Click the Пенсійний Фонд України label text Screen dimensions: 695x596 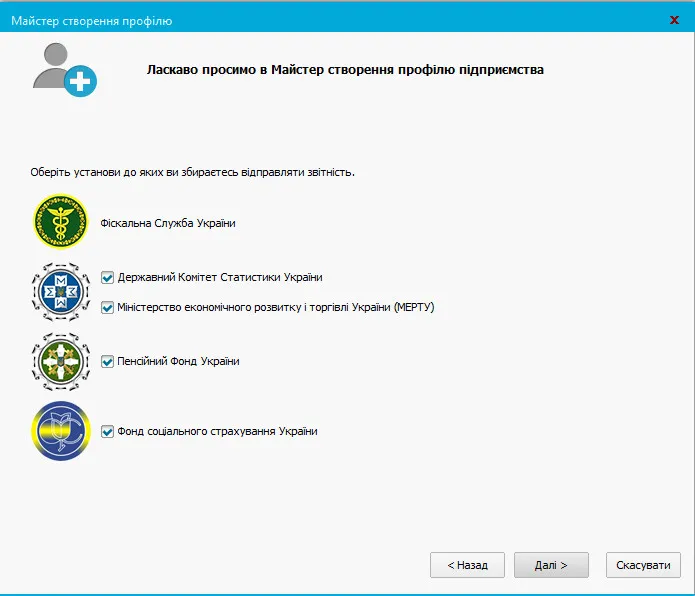point(178,361)
